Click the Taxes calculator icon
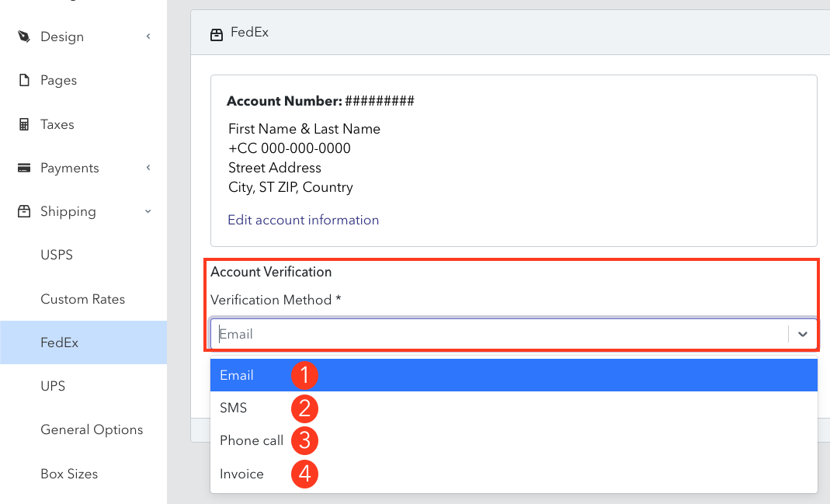The width and height of the screenshot is (830, 504). click(x=24, y=124)
